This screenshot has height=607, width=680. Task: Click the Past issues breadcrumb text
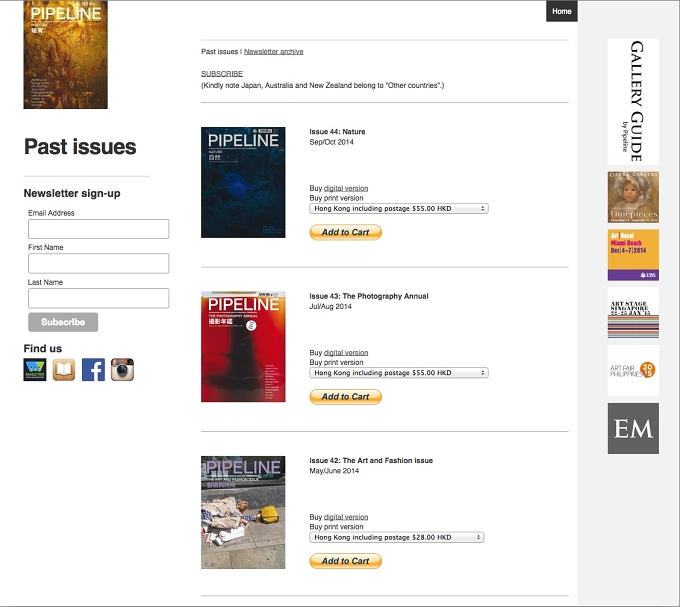click(219, 52)
